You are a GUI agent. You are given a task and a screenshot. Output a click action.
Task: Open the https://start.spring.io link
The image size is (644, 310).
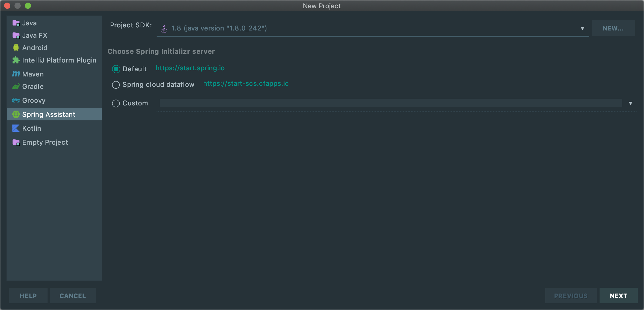[x=190, y=68]
